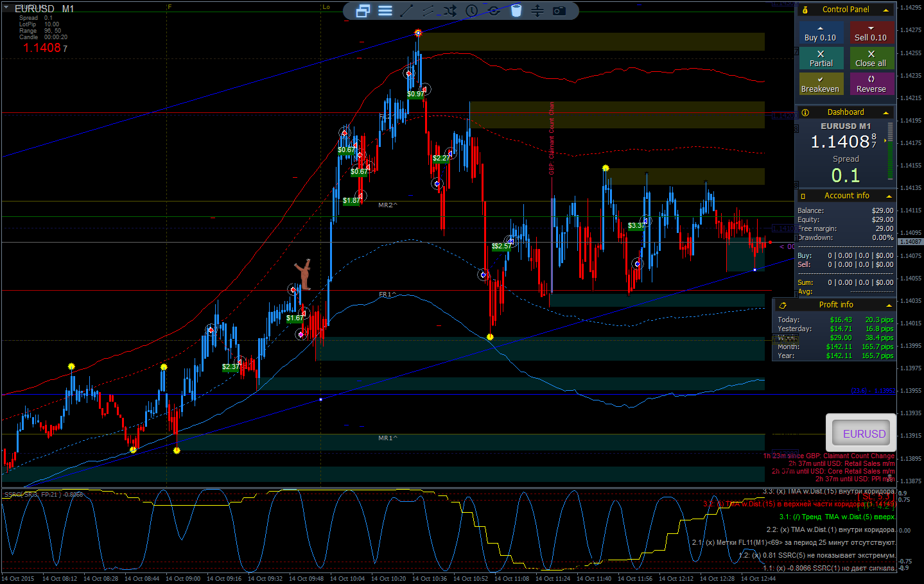
Task: Click the FR1^ level label
Action: 388,294
